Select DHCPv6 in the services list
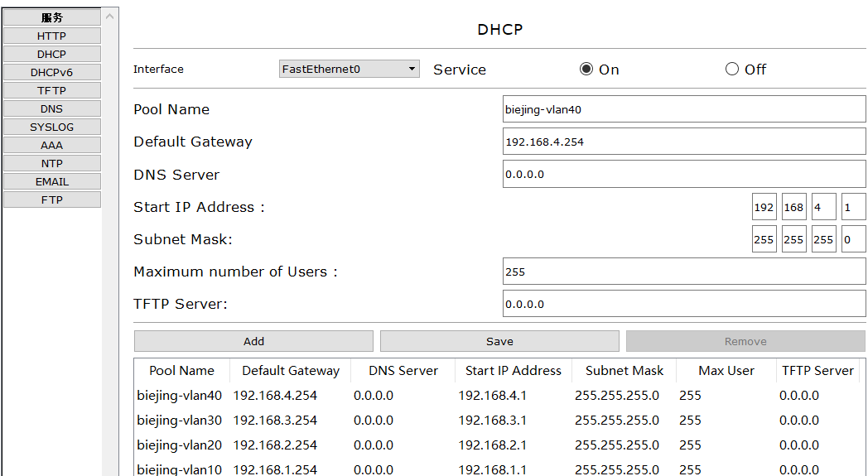868x476 pixels. 51,72
